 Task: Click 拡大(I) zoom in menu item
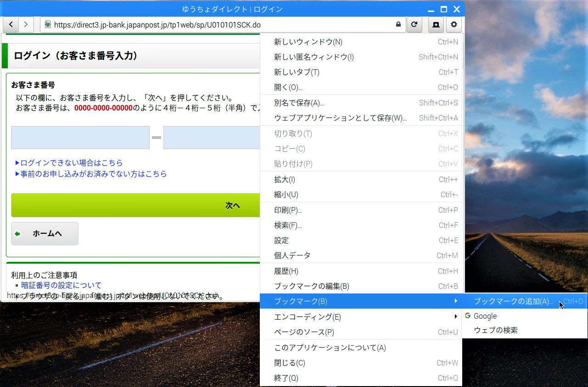point(361,179)
